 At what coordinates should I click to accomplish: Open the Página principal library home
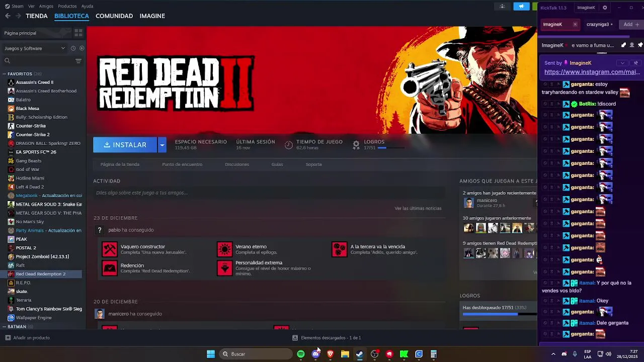[x=35, y=33]
